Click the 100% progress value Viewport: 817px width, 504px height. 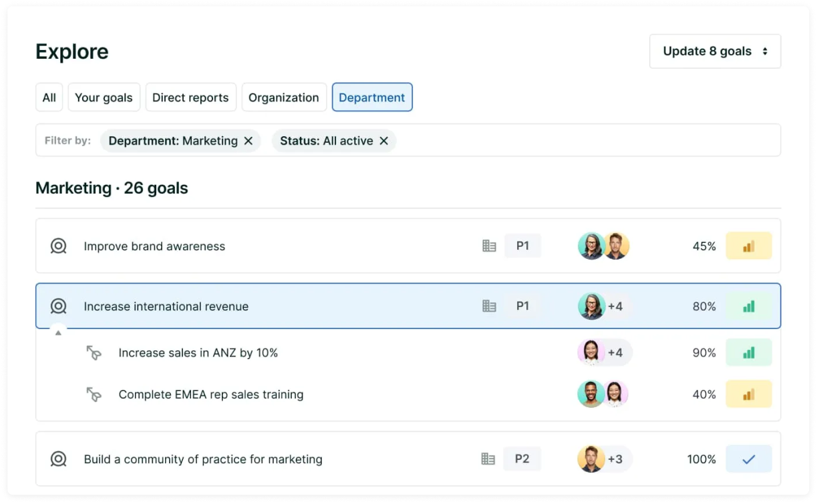(x=701, y=459)
